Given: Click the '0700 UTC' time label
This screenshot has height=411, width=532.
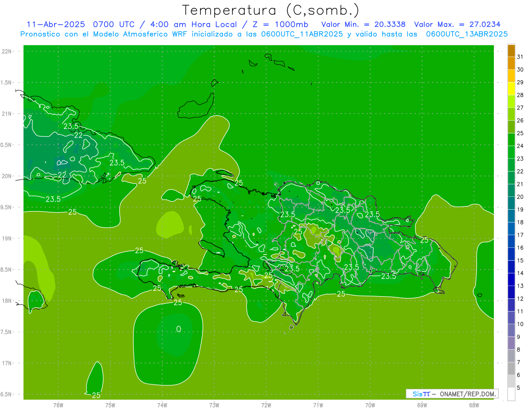Looking at the screenshot, I should tap(115, 24).
